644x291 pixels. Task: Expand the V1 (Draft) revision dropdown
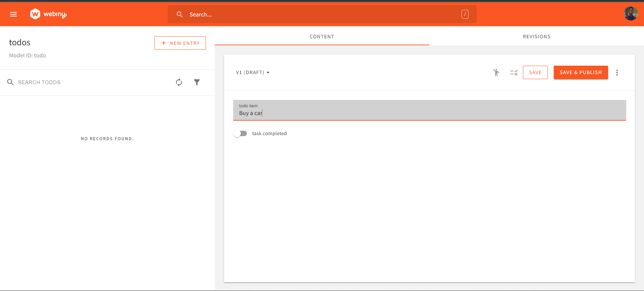point(253,72)
